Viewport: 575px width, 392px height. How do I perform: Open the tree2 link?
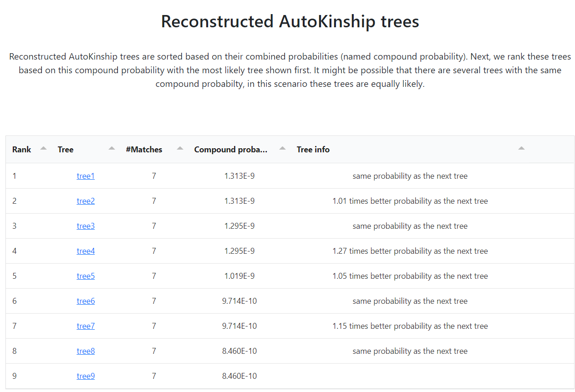(x=86, y=201)
